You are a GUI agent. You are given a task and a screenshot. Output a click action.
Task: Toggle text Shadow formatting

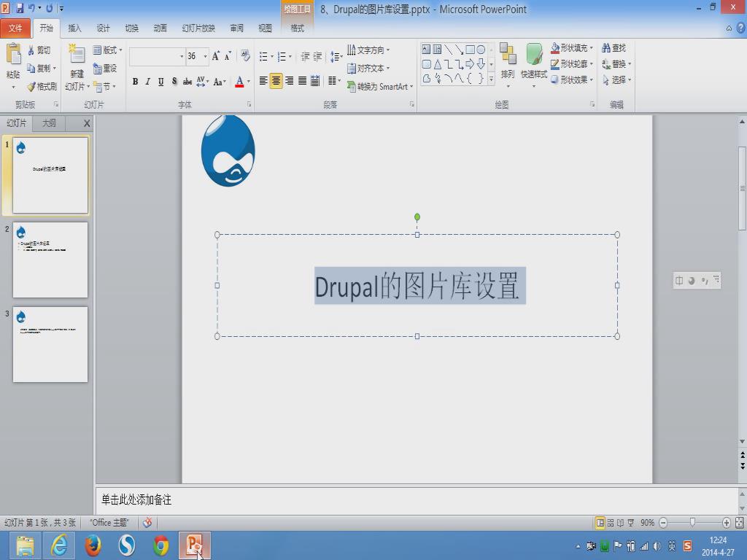tap(174, 82)
